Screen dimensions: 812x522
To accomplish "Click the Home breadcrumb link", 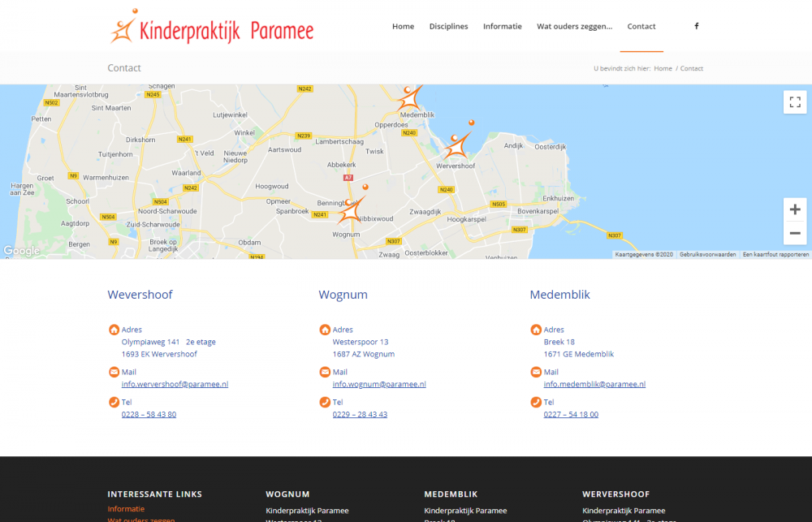I will (663, 68).
